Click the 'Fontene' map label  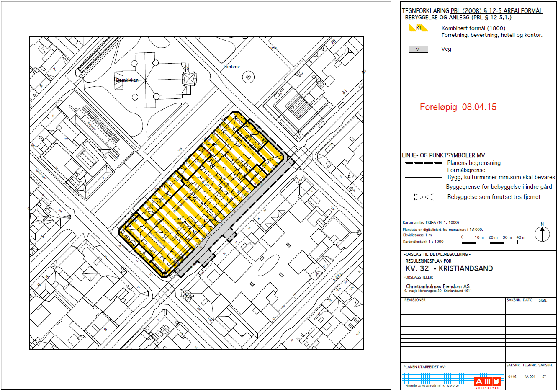231,67
